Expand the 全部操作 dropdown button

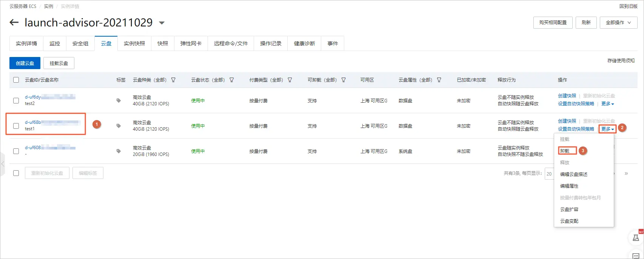[x=618, y=23]
